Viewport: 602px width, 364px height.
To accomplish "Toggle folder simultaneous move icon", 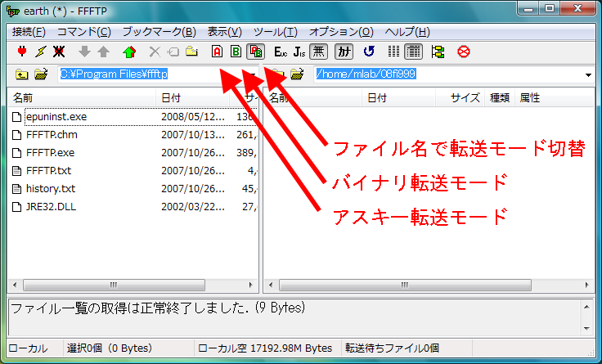I will pos(438,52).
